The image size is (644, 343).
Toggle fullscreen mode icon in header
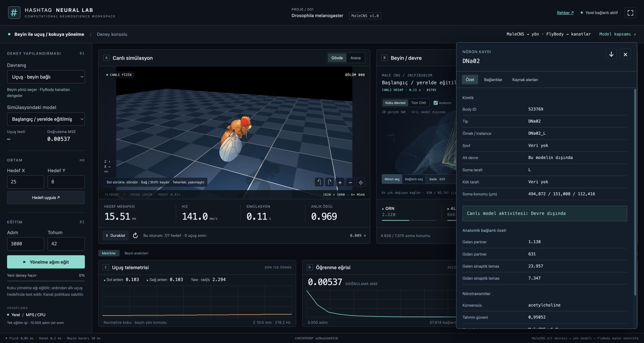click(x=630, y=13)
